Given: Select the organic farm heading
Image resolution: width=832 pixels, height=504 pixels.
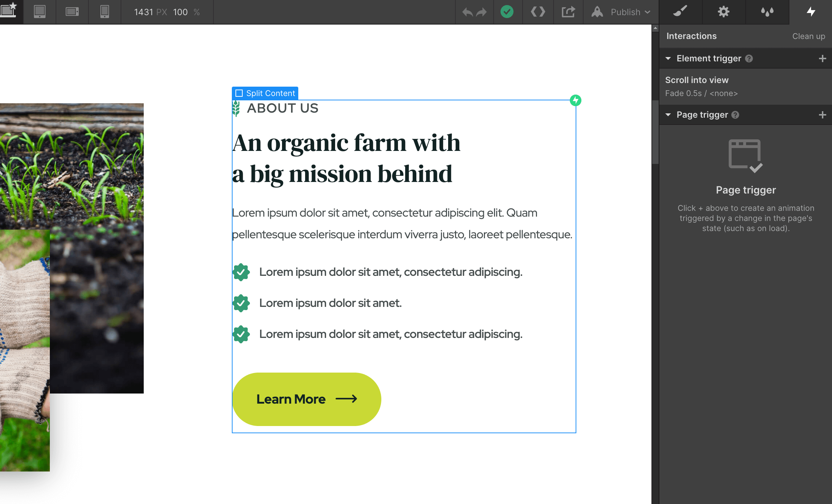Looking at the screenshot, I should [346, 158].
